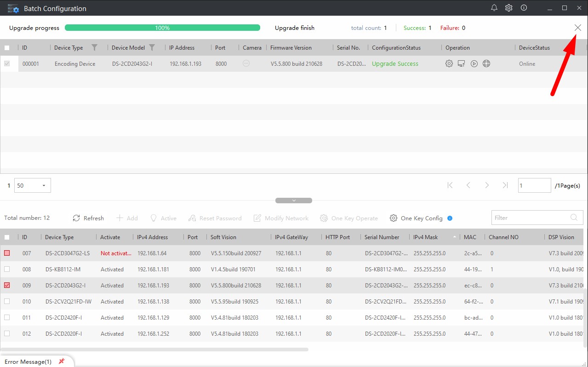The image size is (588, 367).
Task: Open device web page globe icon
Action: [x=486, y=64]
